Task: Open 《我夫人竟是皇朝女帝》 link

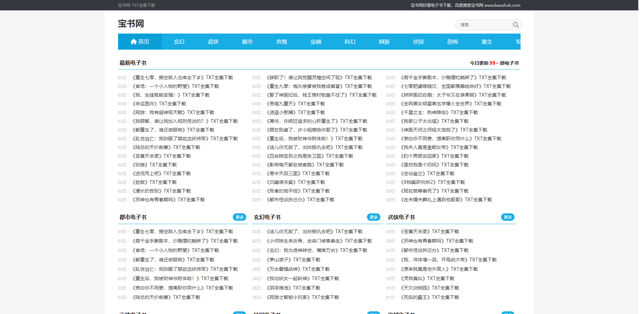Action: tap(438, 147)
